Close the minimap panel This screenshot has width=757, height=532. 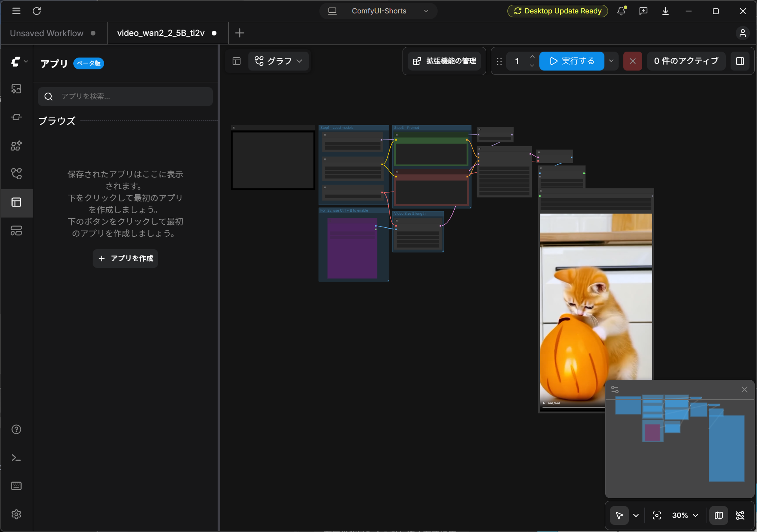pos(744,389)
